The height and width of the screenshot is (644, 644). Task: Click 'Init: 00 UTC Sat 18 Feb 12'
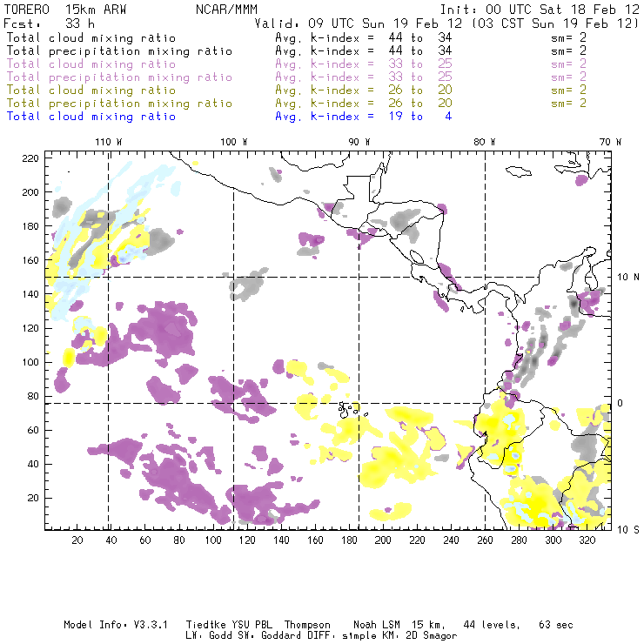pos(540,10)
